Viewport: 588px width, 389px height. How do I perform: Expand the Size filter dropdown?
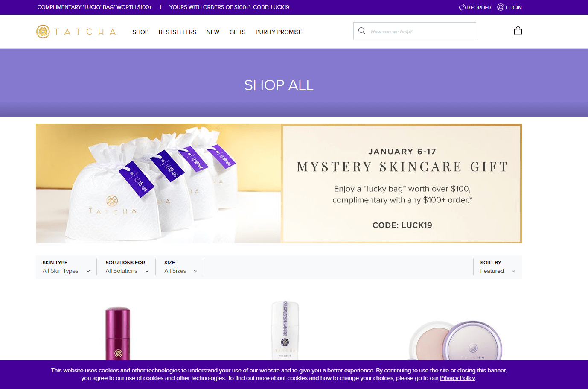coord(181,267)
